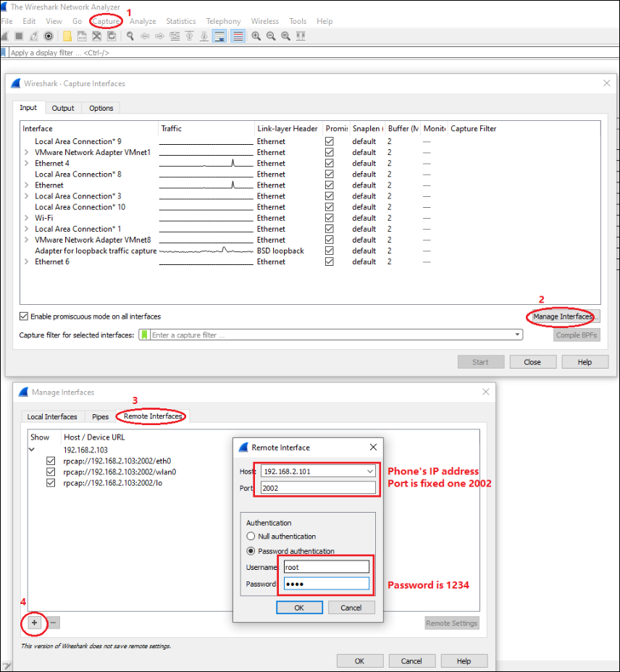Click the Go back arrow toolbar icon

click(145, 36)
